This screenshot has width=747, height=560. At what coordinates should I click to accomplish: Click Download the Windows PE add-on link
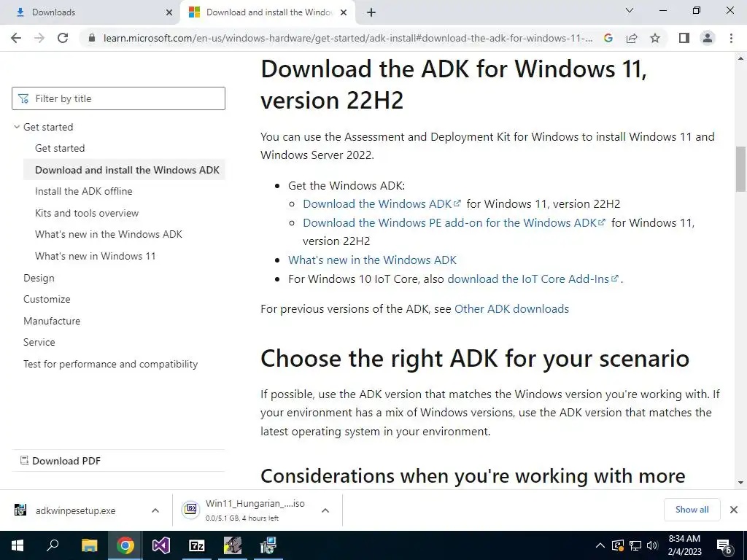click(454, 223)
